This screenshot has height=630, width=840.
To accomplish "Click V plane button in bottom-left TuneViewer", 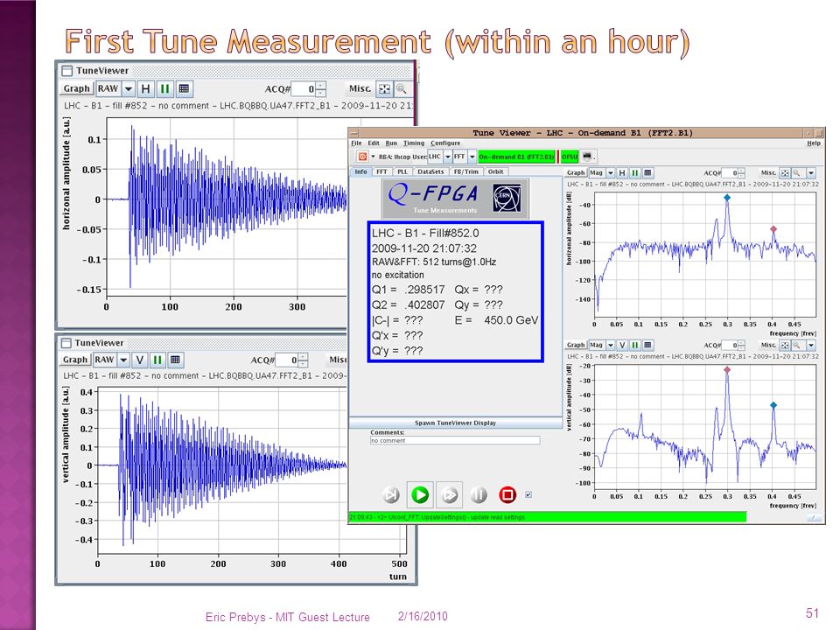I will click(x=140, y=360).
